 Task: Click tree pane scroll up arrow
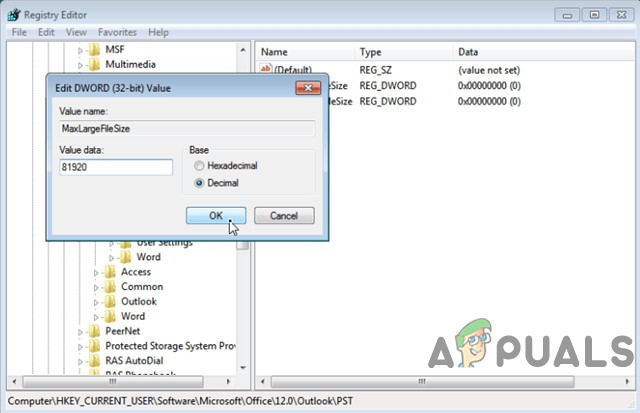[x=243, y=50]
